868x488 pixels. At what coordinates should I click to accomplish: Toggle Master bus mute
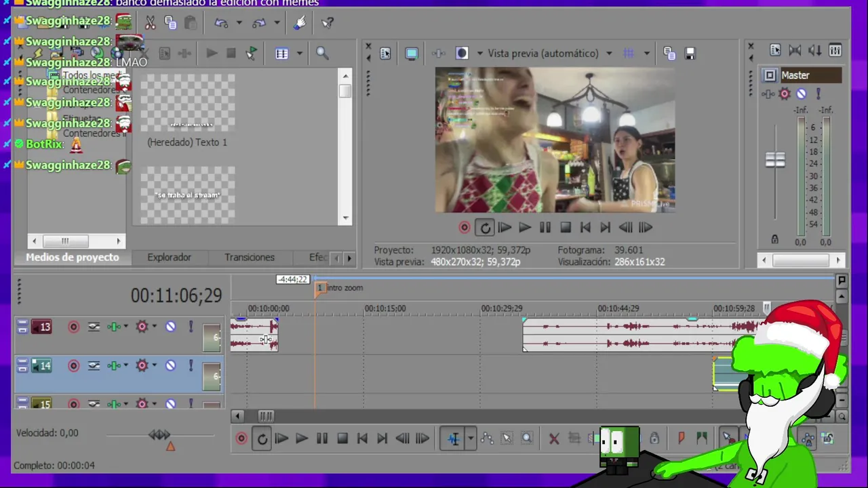click(x=802, y=94)
